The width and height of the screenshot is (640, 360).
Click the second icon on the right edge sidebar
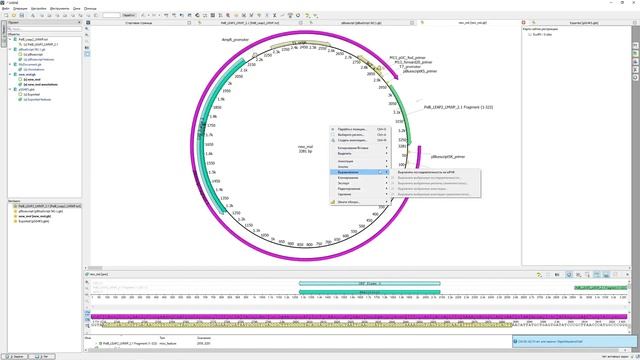pos(636,53)
